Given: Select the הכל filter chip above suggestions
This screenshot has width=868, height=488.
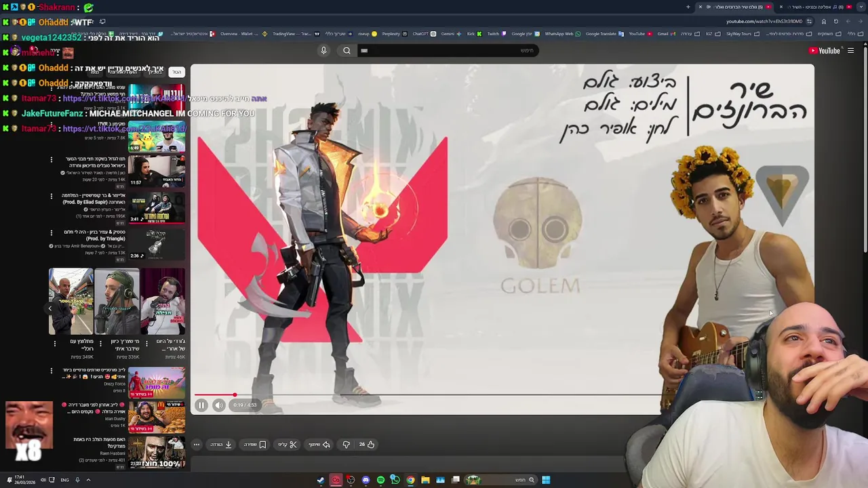Looking at the screenshot, I should (176, 72).
